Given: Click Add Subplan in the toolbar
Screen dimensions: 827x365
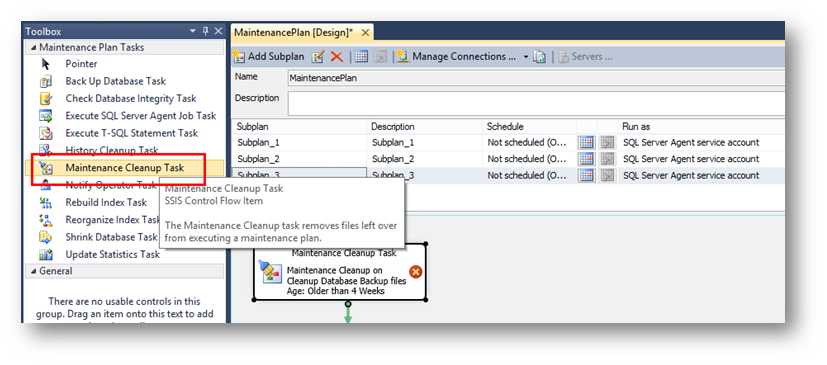Looking at the screenshot, I should coord(270,56).
